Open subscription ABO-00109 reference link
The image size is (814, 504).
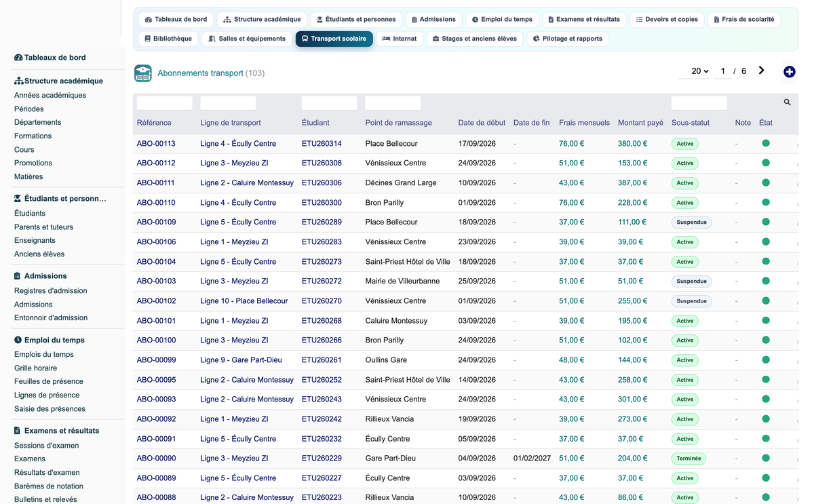coord(156,222)
